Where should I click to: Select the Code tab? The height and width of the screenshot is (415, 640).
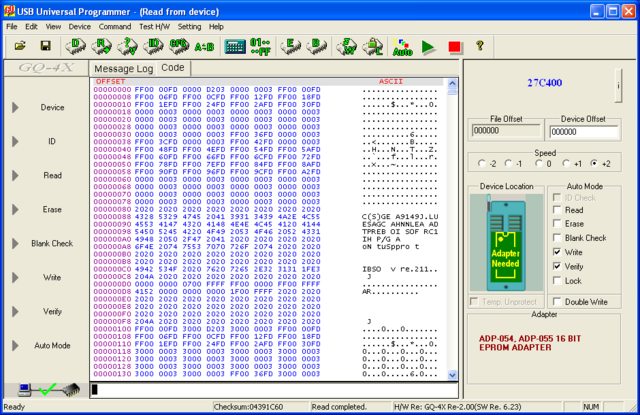pos(173,68)
